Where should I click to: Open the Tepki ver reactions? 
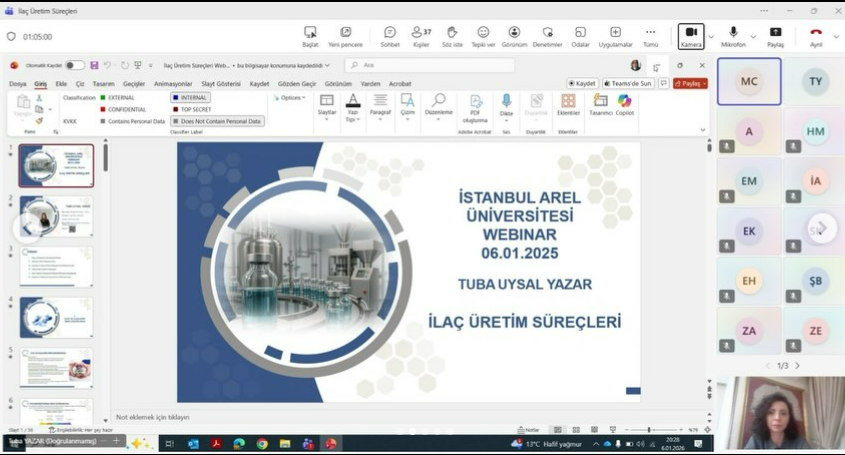[x=483, y=36]
